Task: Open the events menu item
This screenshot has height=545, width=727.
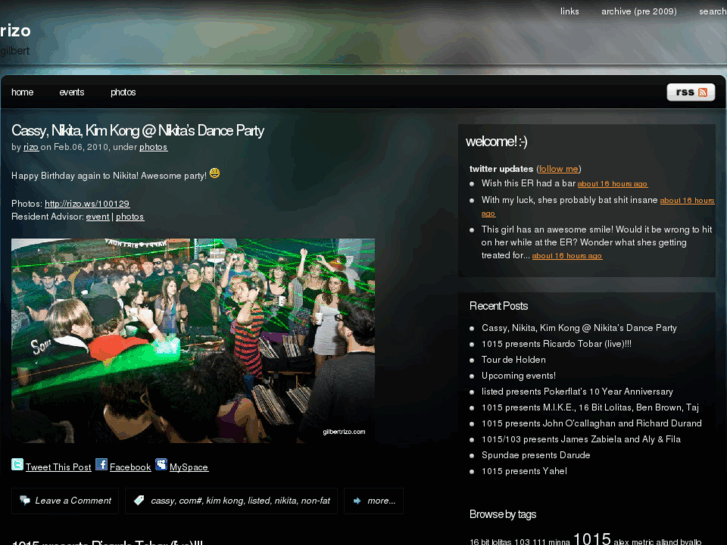Action: point(71,92)
